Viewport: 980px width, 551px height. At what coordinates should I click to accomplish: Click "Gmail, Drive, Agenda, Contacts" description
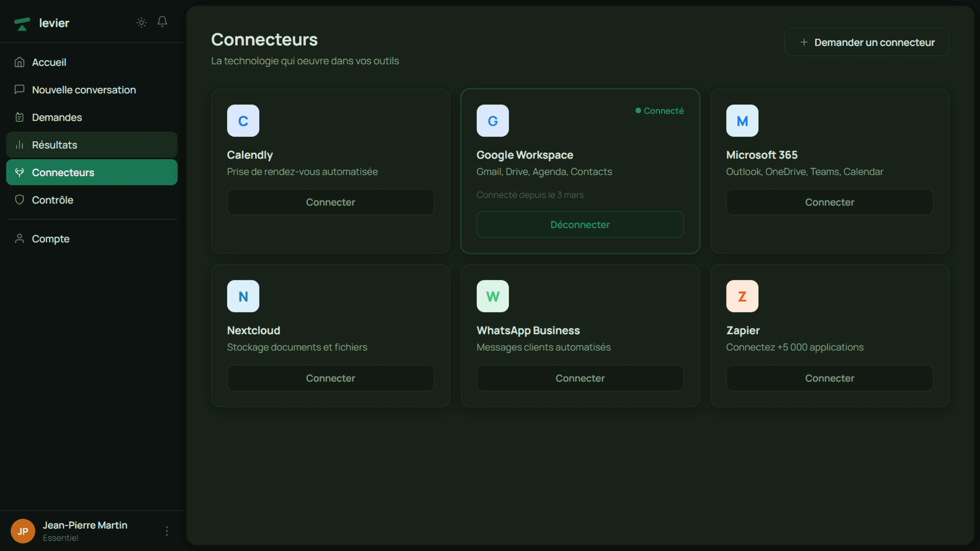tap(544, 172)
